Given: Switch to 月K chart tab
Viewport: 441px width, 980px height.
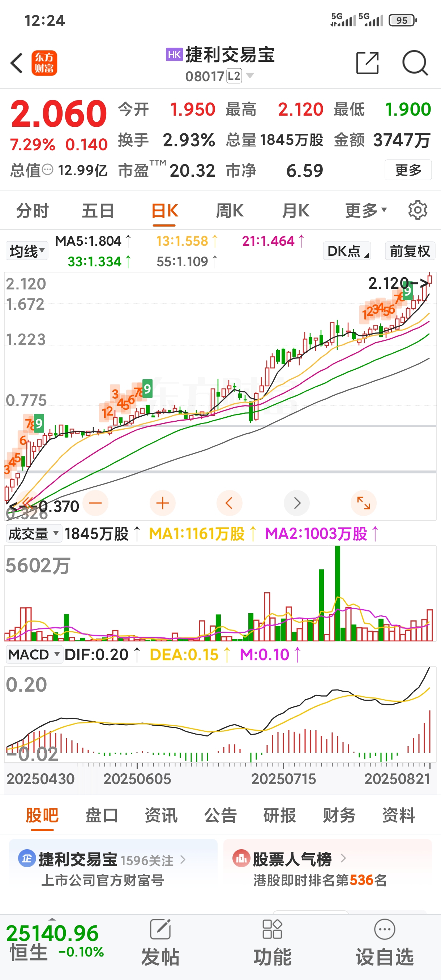Looking at the screenshot, I should pyautogui.click(x=296, y=210).
